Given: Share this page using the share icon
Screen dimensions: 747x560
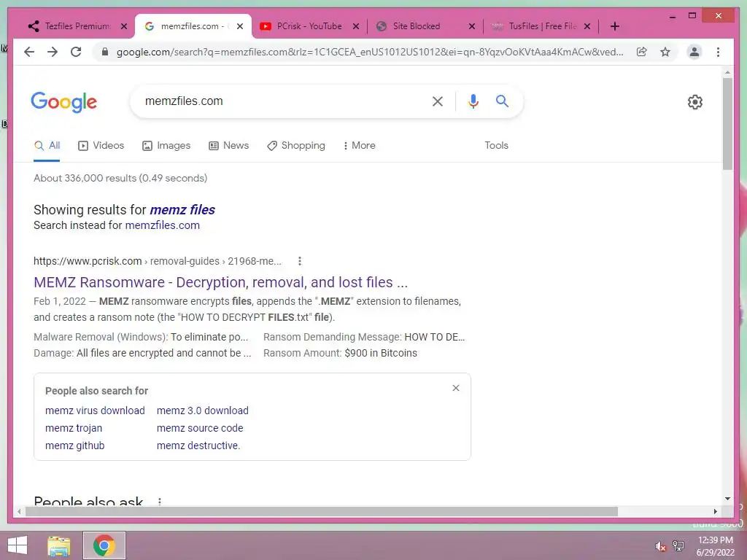Looking at the screenshot, I should click(642, 52).
